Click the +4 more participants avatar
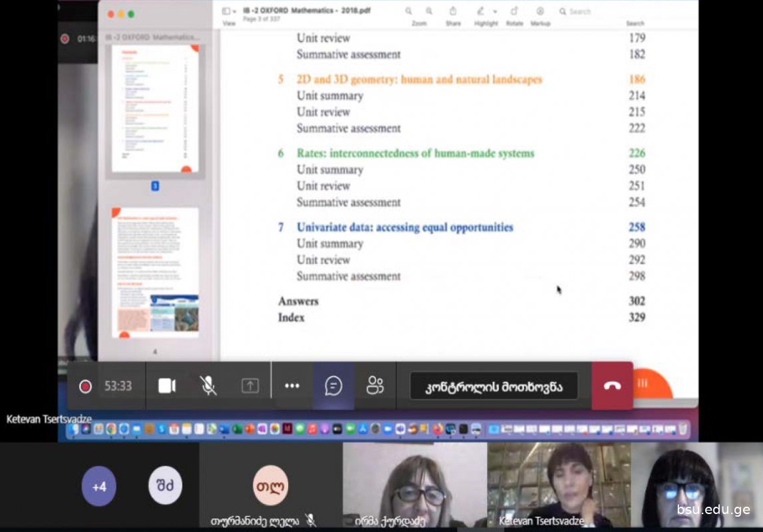 (x=98, y=487)
